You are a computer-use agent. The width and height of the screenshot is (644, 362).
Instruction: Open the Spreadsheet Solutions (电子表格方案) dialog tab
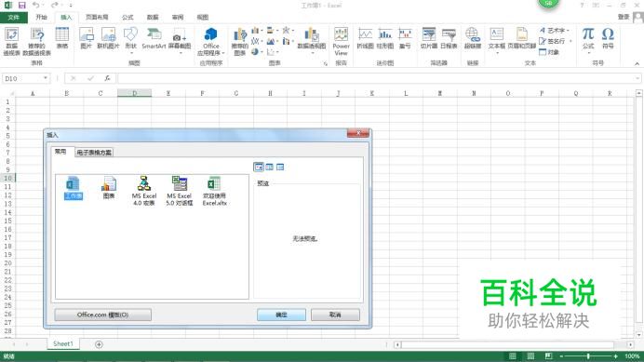pyautogui.click(x=94, y=153)
